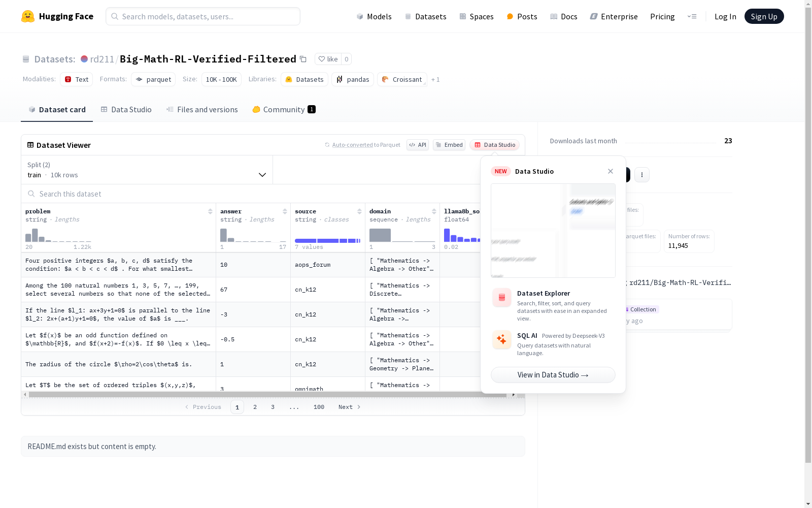The height and width of the screenshot is (508, 812).
Task: Click the heart like button
Action: tap(328, 59)
